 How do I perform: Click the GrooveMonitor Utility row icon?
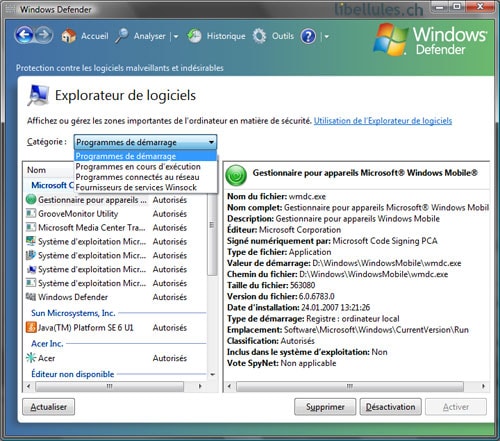pos(31,213)
